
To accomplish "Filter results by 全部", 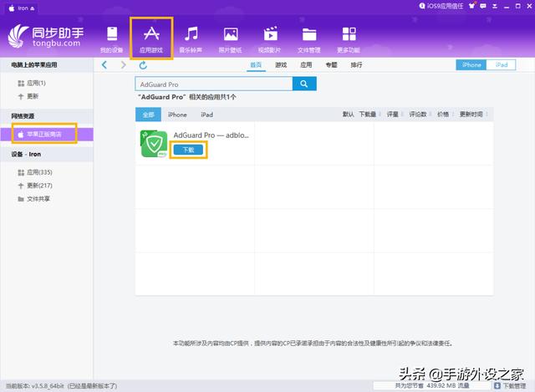I will click(x=148, y=115).
